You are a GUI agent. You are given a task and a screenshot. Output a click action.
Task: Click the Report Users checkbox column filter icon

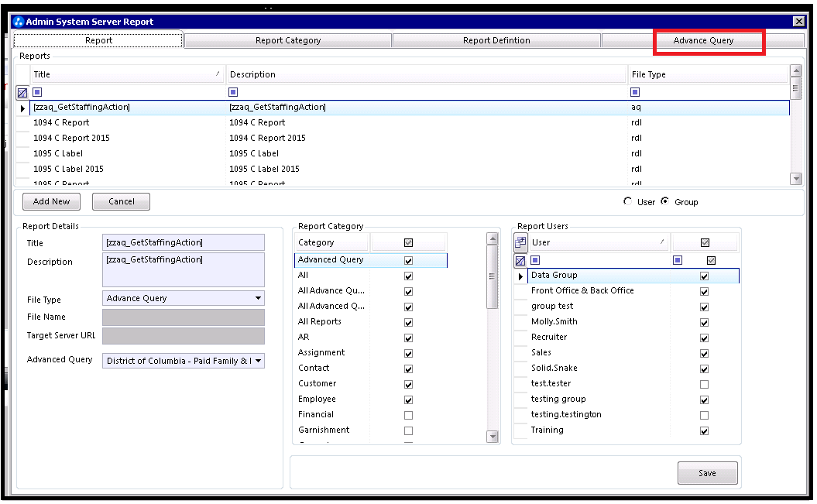(x=678, y=260)
